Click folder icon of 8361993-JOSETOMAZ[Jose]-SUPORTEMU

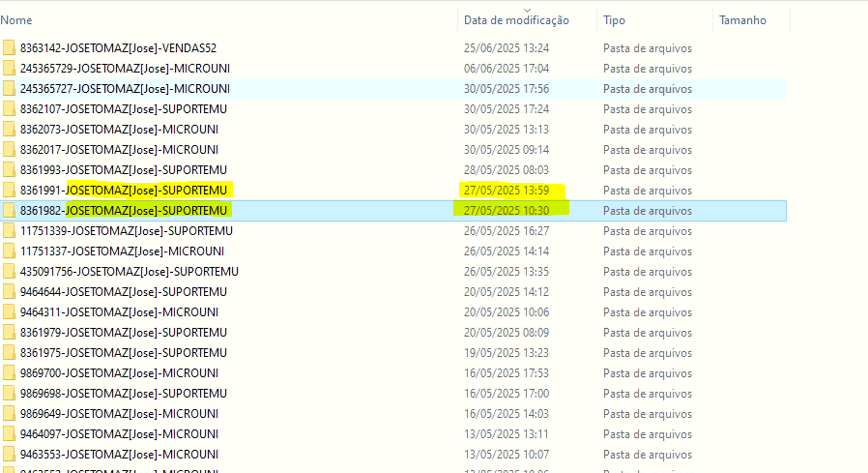(x=9, y=170)
